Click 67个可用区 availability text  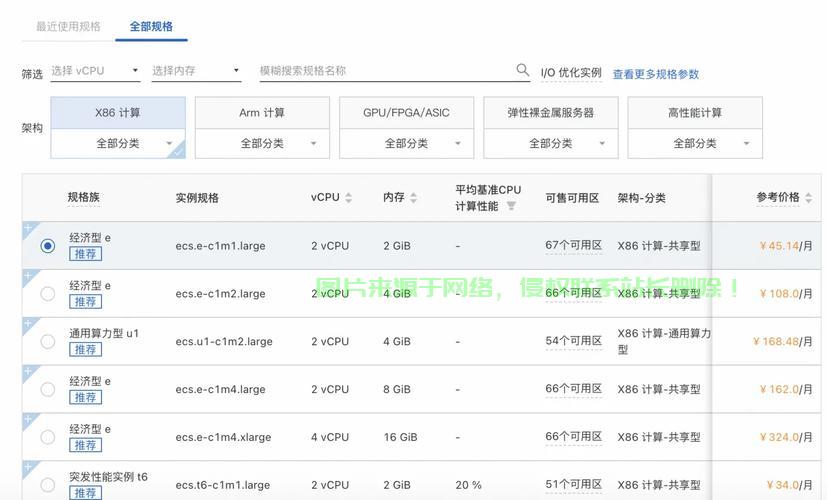tap(574, 245)
